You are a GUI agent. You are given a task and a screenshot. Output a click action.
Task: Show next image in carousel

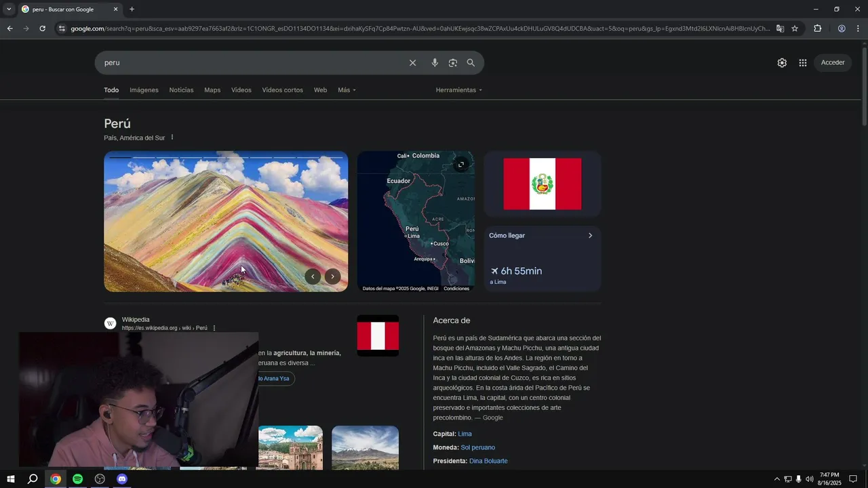[332, 276]
